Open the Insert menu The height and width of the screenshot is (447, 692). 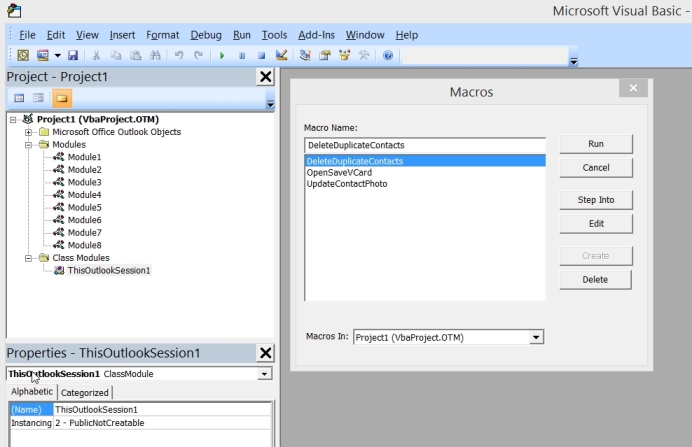(122, 35)
